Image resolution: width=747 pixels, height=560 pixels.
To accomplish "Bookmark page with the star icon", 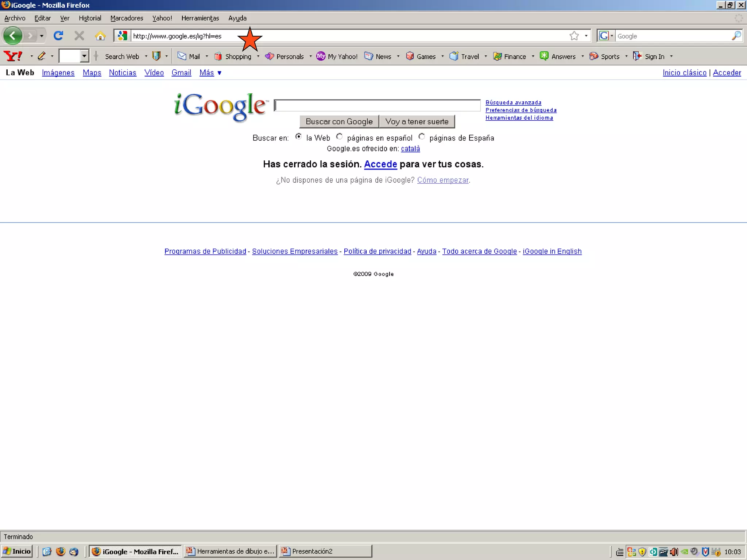I will point(574,36).
